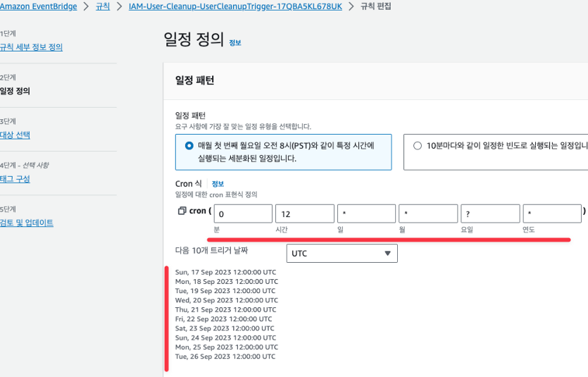Select the specific-time cron schedule radio

coord(189,146)
